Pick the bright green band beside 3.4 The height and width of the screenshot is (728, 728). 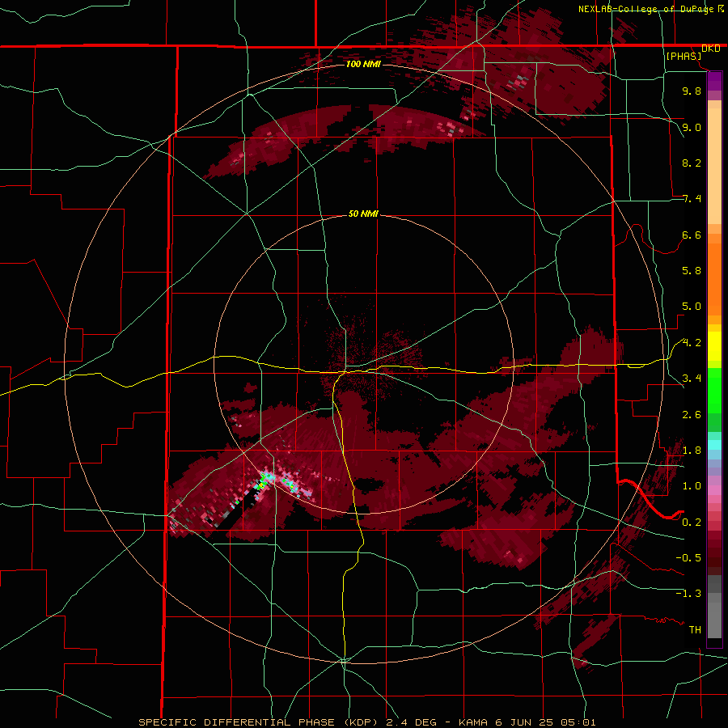[x=714, y=390]
